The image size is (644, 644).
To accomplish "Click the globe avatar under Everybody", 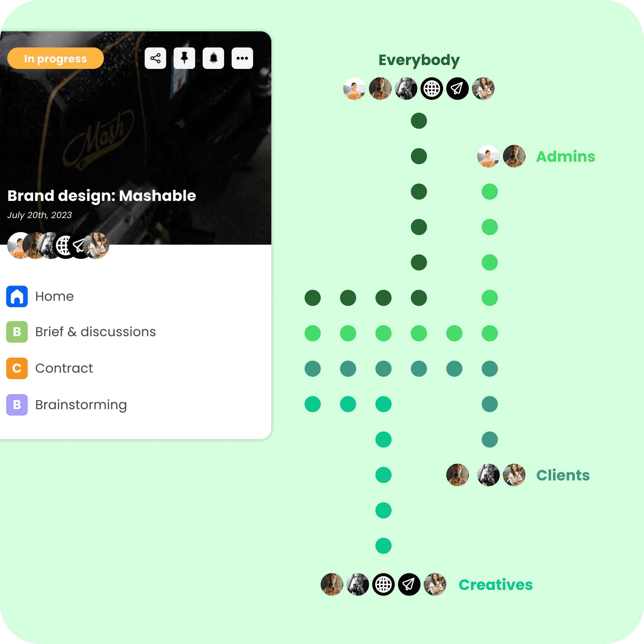I will [432, 89].
